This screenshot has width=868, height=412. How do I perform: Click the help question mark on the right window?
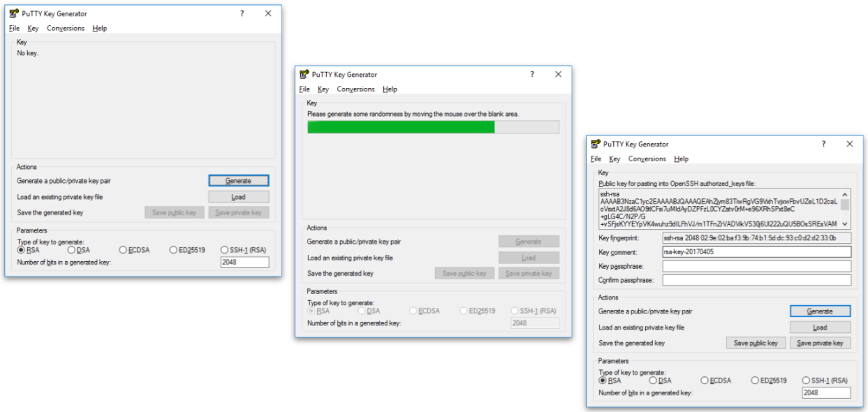tap(824, 144)
